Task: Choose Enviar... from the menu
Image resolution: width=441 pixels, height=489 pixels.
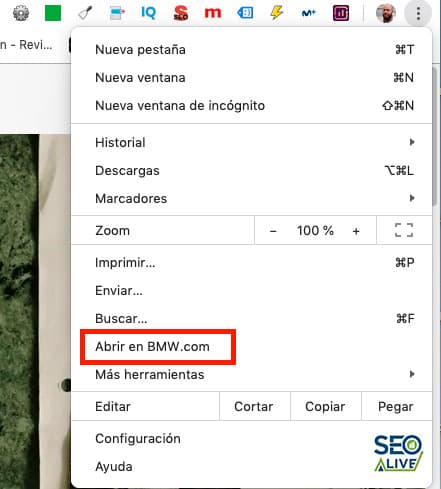Action: pos(252,290)
